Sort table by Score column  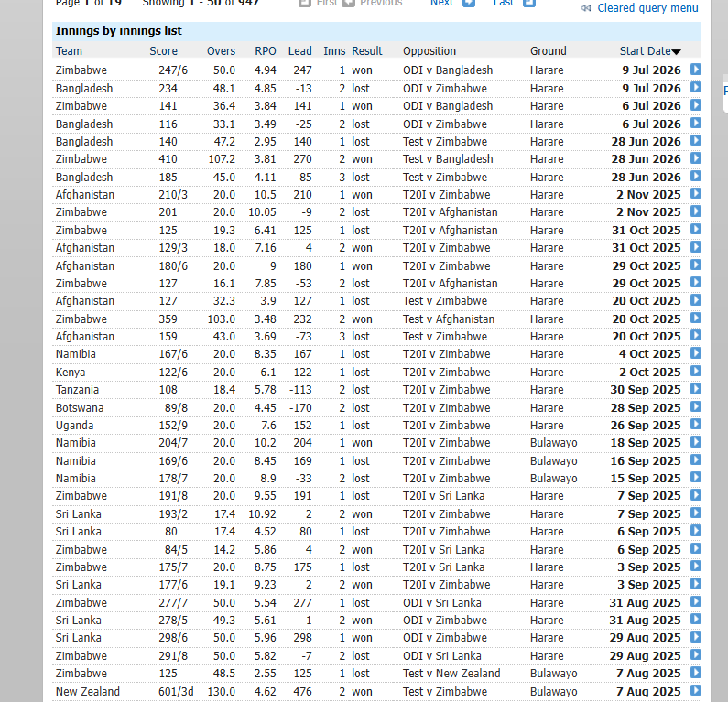[163, 51]
